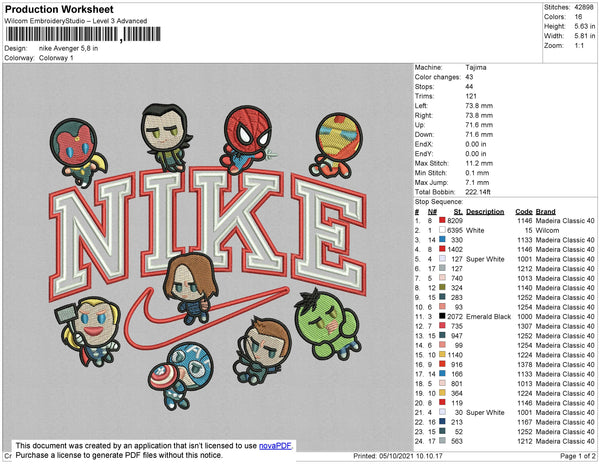
Task: Click 'Wilcom EmbroideryStudio – Level 3 Advanced' text
Action: pos(76,21)
